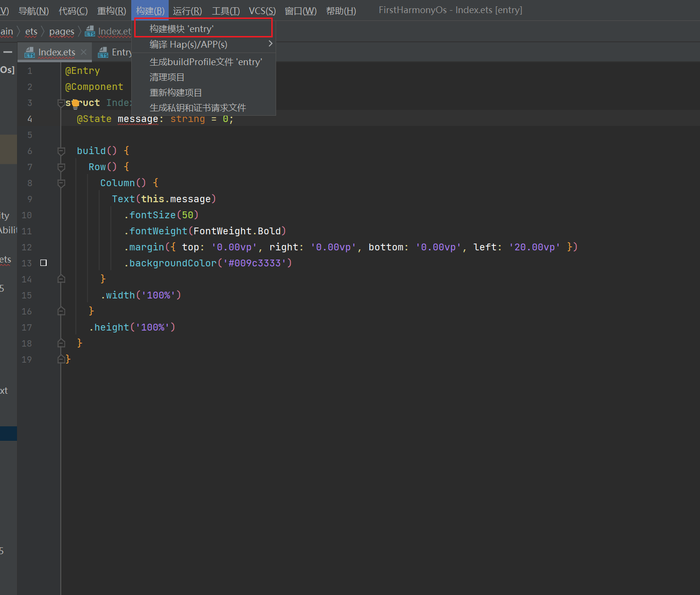This screenshot has height=595, width=700.
Task: Click 'pages' breadcrumb in navigation bar
Action: pos(62,32)
